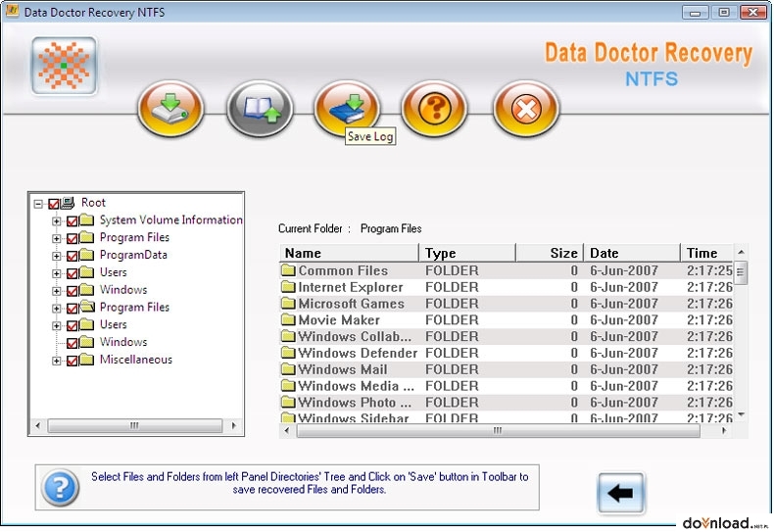Click the Data Doctor logo icon
Viewport: 774px width, 532px height.
point(64,66)
